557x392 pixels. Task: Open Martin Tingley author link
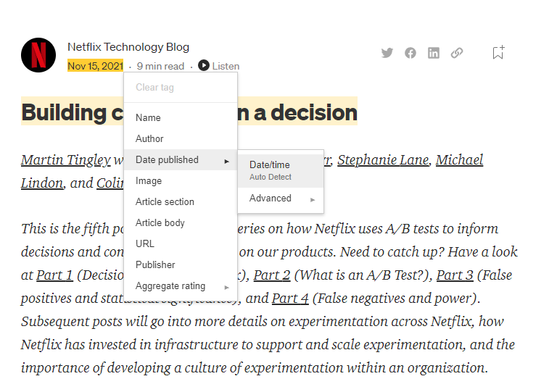coord(66,160)
